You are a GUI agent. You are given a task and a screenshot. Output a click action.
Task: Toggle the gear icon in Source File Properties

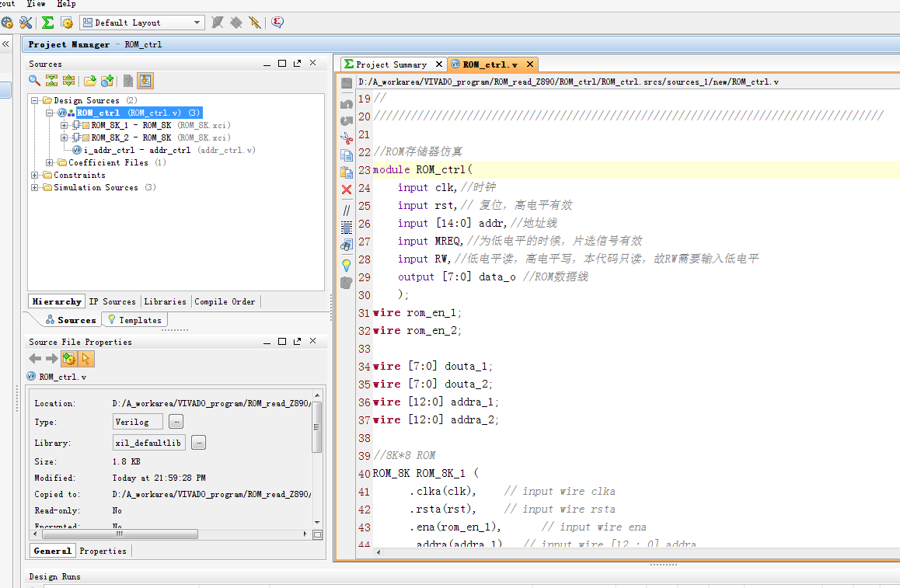(69, 359)
